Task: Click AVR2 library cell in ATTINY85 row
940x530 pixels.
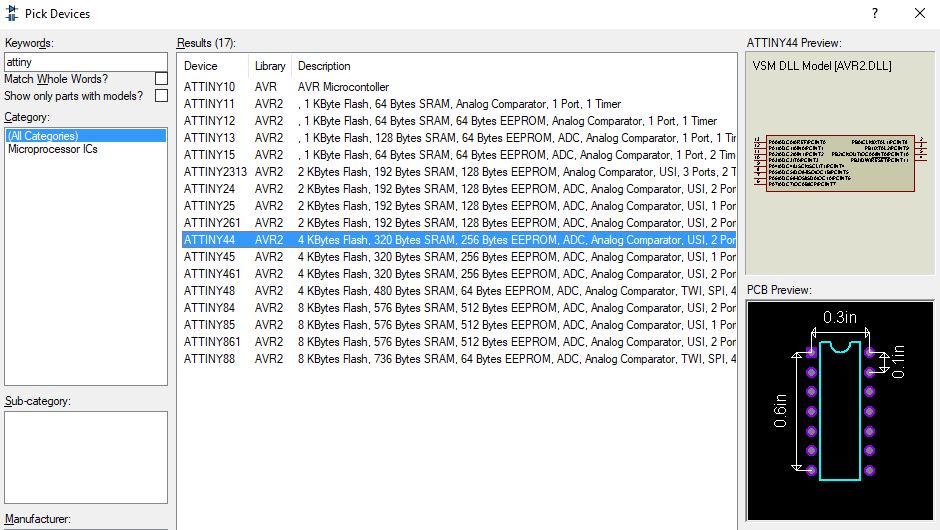Action: (269, 324)
